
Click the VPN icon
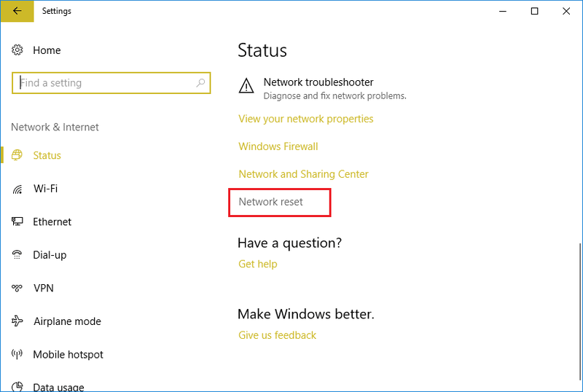(x=17, y=289)
